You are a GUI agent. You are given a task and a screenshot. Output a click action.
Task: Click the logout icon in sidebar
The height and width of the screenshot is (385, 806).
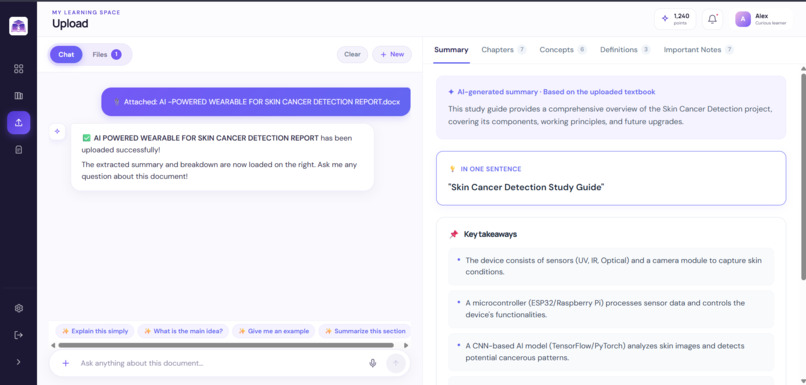[x=19, y=335]
